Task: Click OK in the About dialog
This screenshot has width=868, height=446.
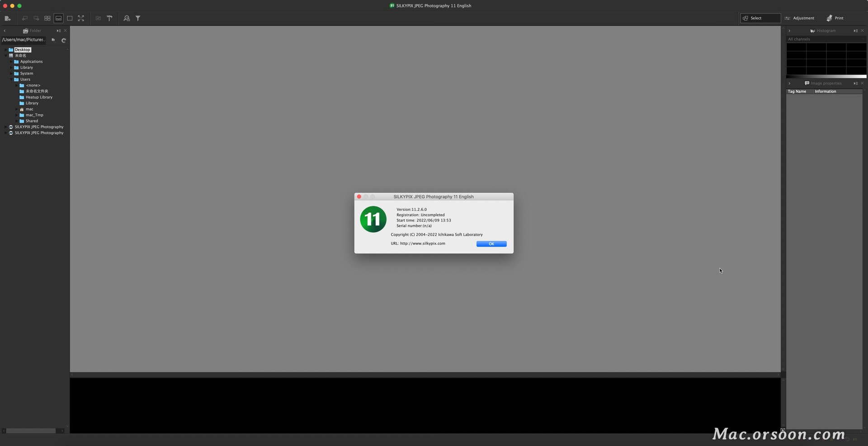Action: (491, 244)
